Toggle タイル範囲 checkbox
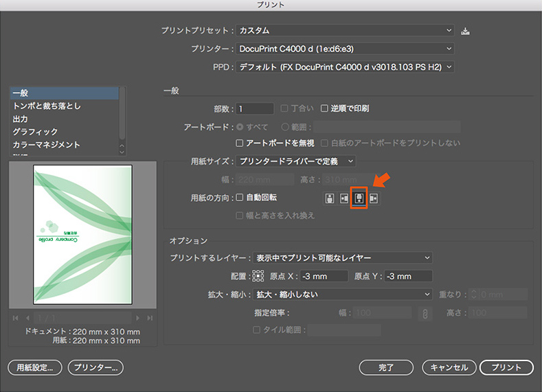This screenshot has width=542, height=392. tap(256, 330)
